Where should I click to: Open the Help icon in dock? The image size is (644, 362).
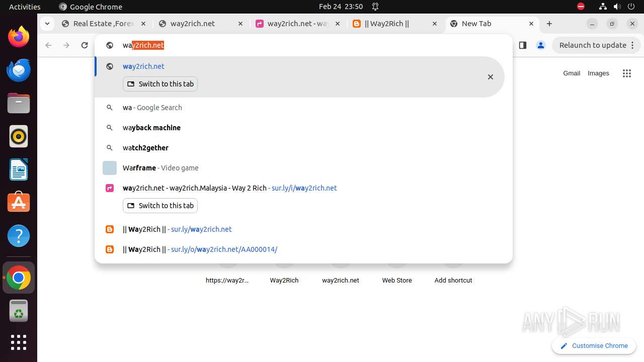point(19,236)
